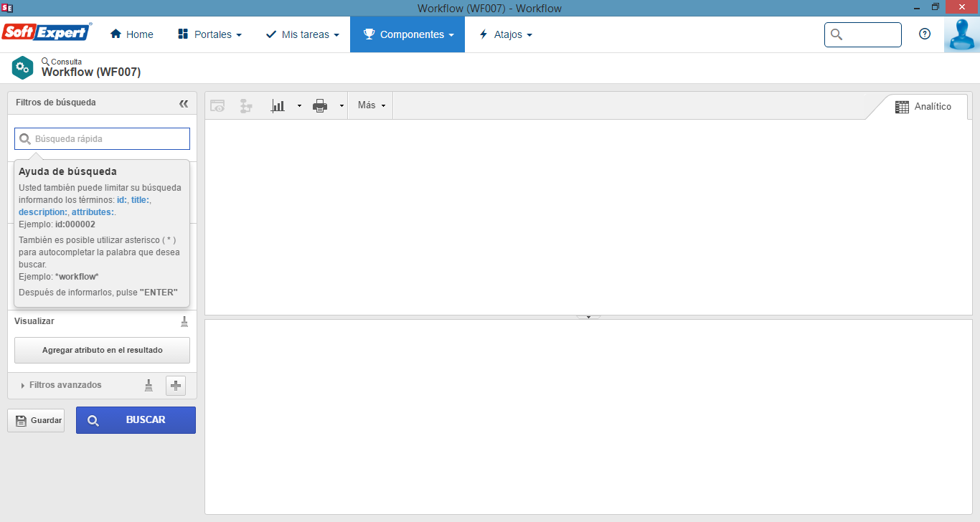Add an advanced filter with plus button

176,385
